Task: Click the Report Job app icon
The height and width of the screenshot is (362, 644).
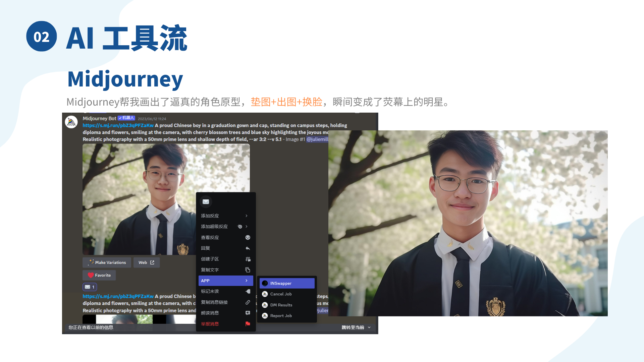Action: click(x=265, y=316)
